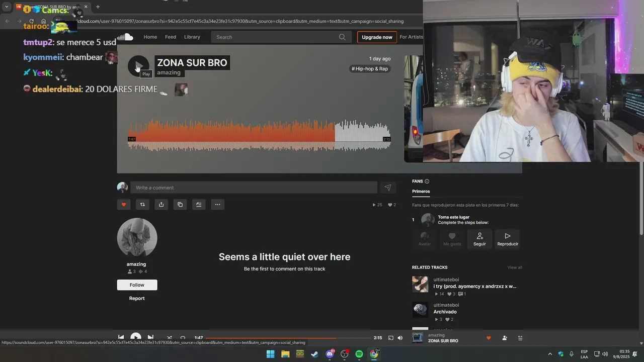
Task: Click the Me gusta step button
Action: click(452, 239)
